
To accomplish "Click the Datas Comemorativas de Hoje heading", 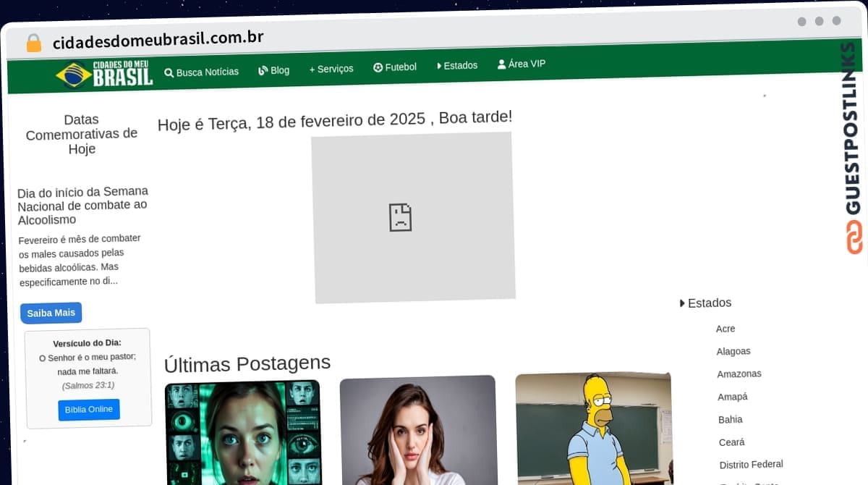I will point(82,135).
